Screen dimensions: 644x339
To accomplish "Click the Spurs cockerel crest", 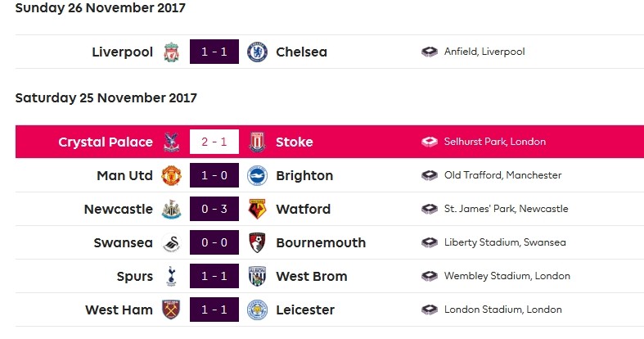I will pyautogui.click(x=171, y=276).
